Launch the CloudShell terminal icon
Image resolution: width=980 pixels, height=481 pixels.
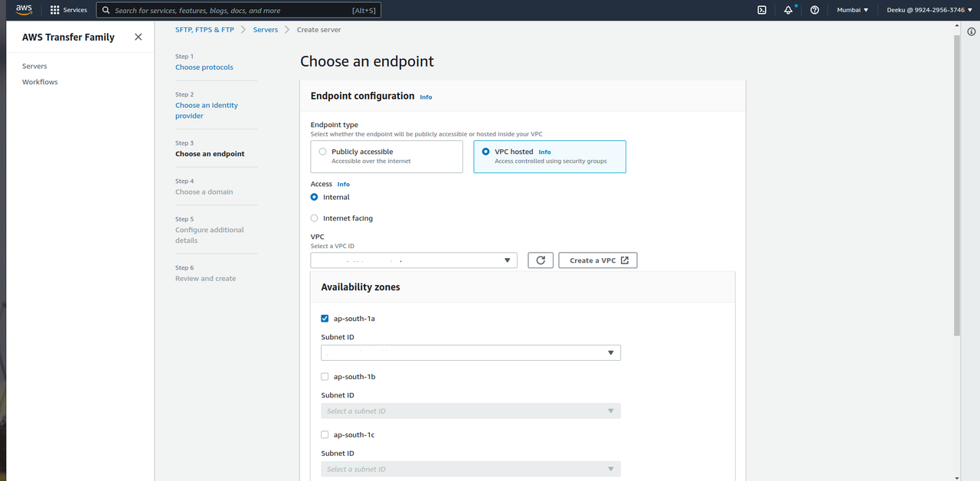tap(762, 10)
